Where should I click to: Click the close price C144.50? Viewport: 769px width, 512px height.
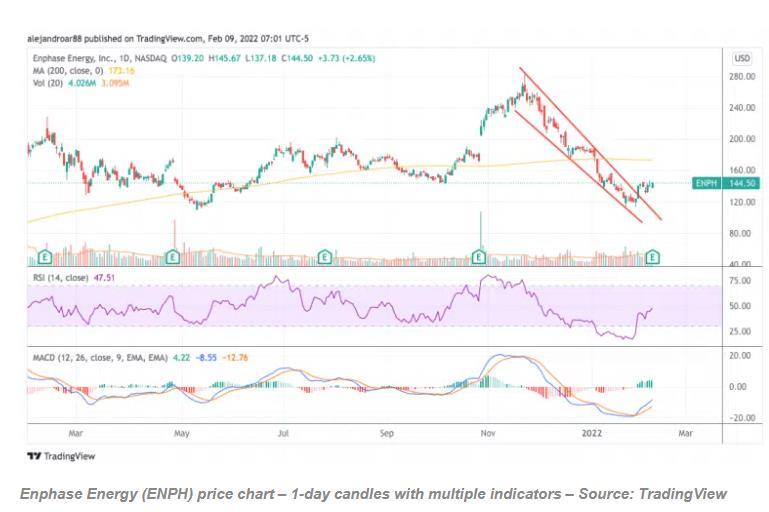(297, 58)
